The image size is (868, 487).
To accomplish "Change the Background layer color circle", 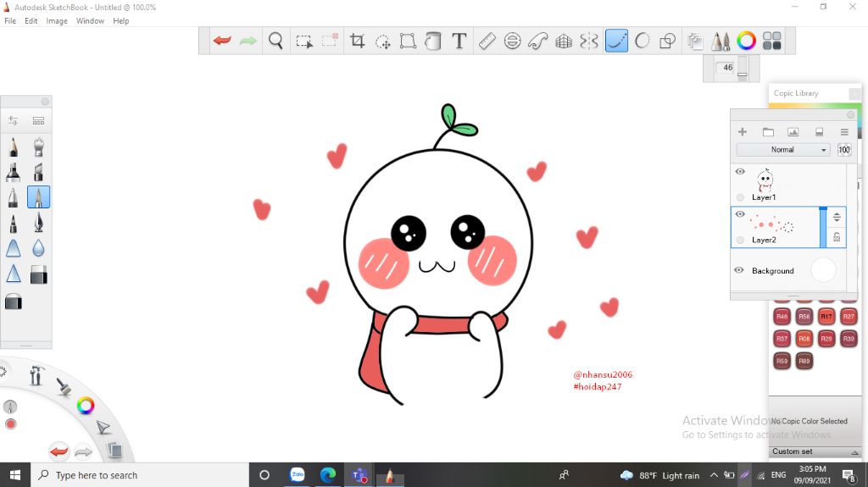I will pos(823,270).
